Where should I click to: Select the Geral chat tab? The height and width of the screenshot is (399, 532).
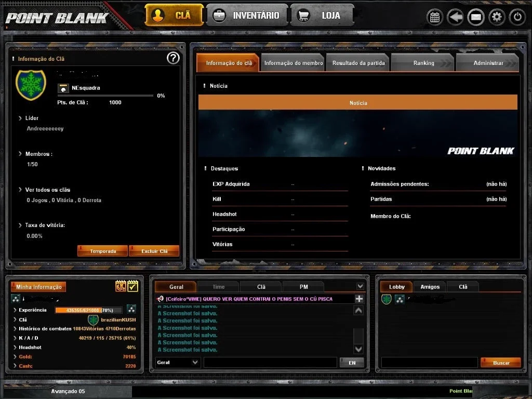pyautogui.click(x=176, y=287)
